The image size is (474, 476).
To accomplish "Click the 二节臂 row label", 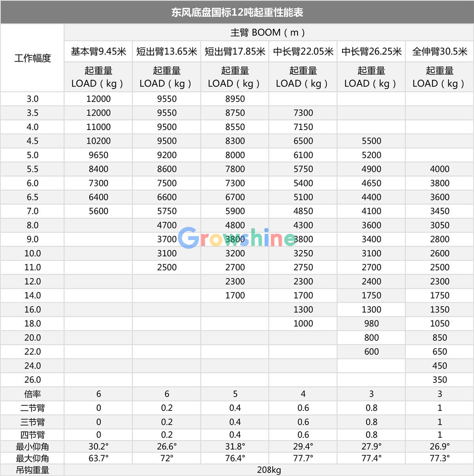I will (x=32, y=408).
